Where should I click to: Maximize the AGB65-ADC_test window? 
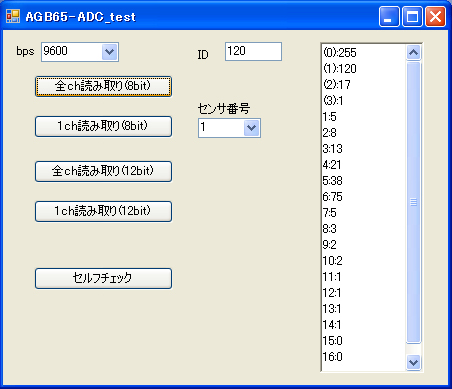412,16
